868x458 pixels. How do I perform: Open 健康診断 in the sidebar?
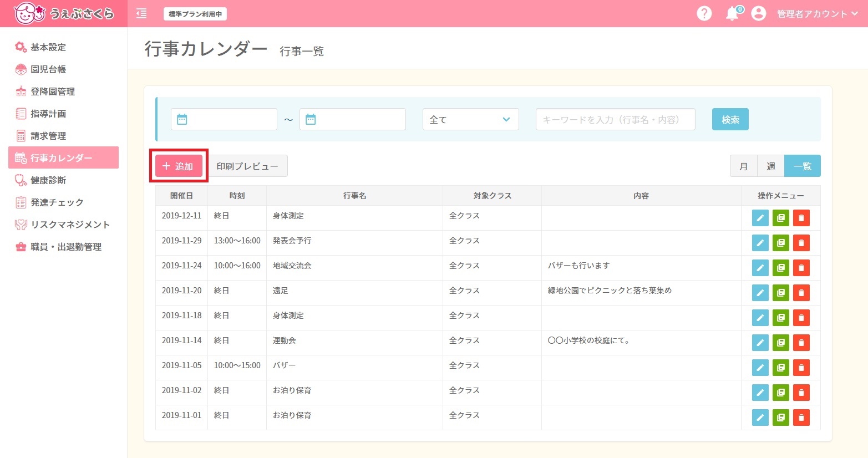[63, 180]
